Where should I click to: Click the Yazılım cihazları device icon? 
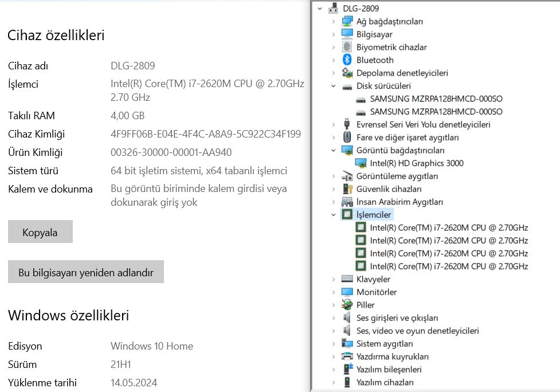(x=347, y=382)
